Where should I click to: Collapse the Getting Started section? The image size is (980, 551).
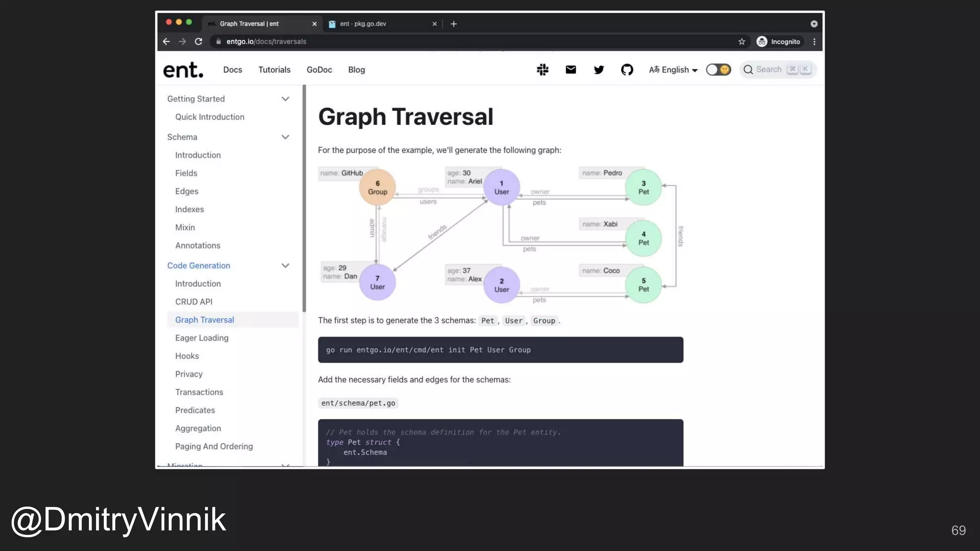pos(285,99)
